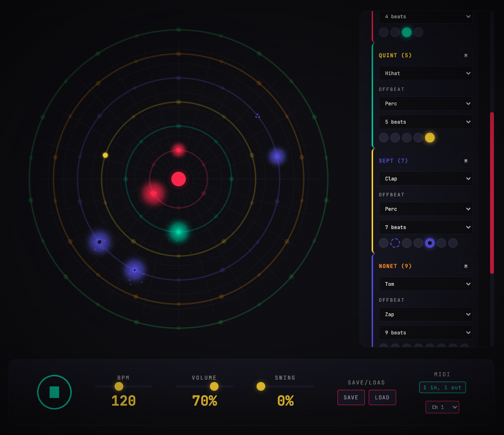This screenshot has height=435, width=504.
Task: Toggle seventh step of the SEPT track
Action: [x=453, y=243]
